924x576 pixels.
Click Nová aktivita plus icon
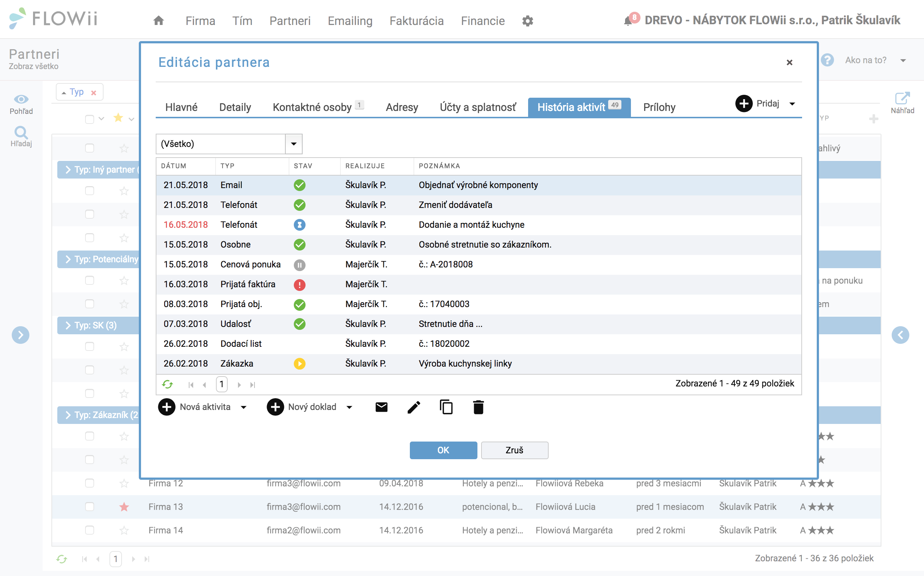coord(166,407)
